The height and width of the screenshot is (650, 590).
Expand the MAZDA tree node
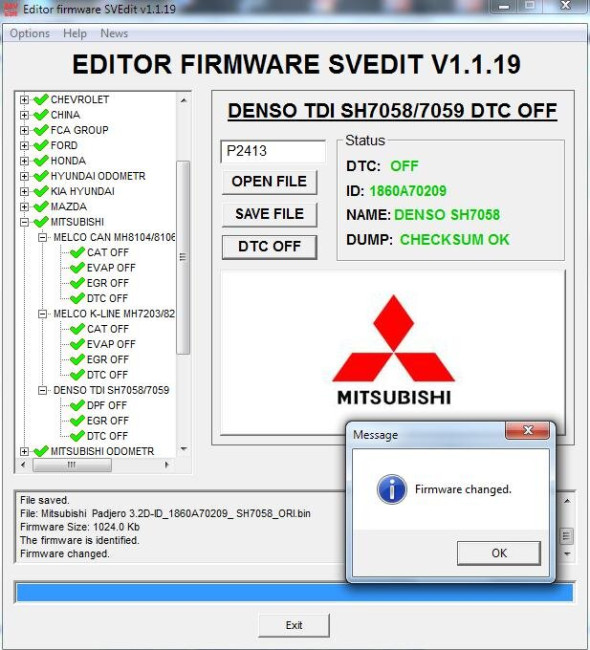(x=24, y=207)
